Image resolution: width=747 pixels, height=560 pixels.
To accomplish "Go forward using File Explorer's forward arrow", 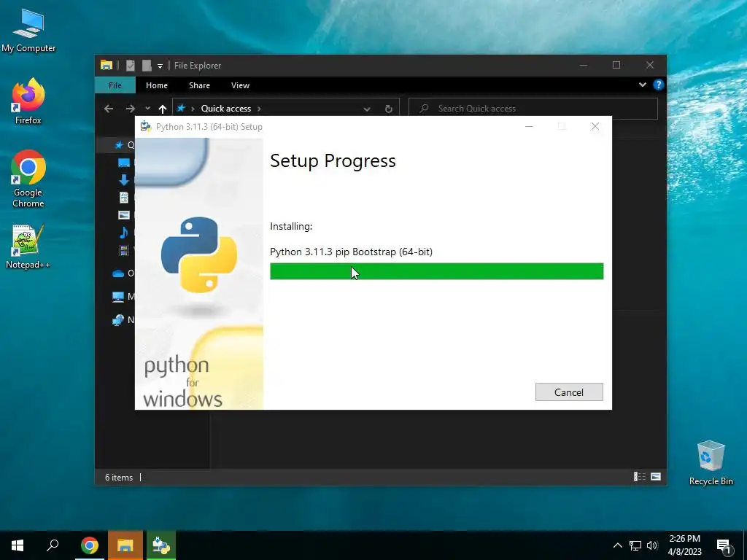I will [x=130, y=109].
